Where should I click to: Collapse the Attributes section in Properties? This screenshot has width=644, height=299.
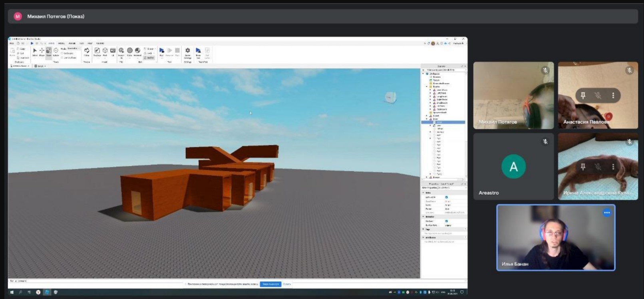tap(423, 237)
